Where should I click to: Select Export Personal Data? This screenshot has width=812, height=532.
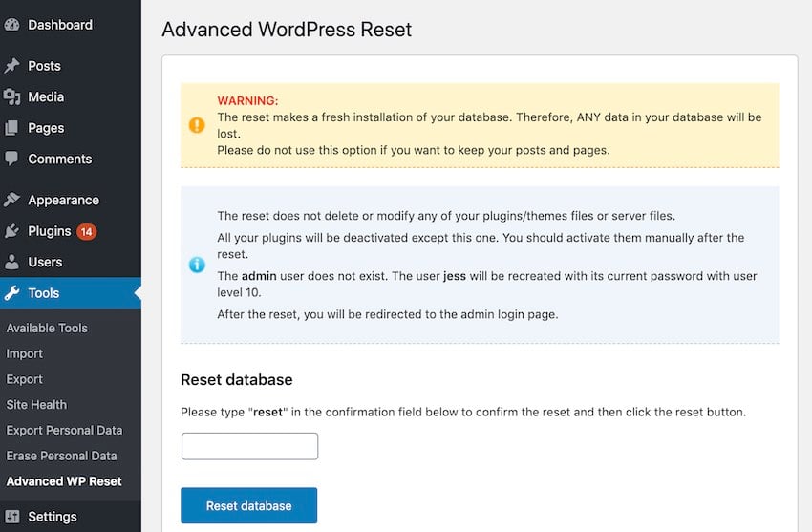click(62, 431)
